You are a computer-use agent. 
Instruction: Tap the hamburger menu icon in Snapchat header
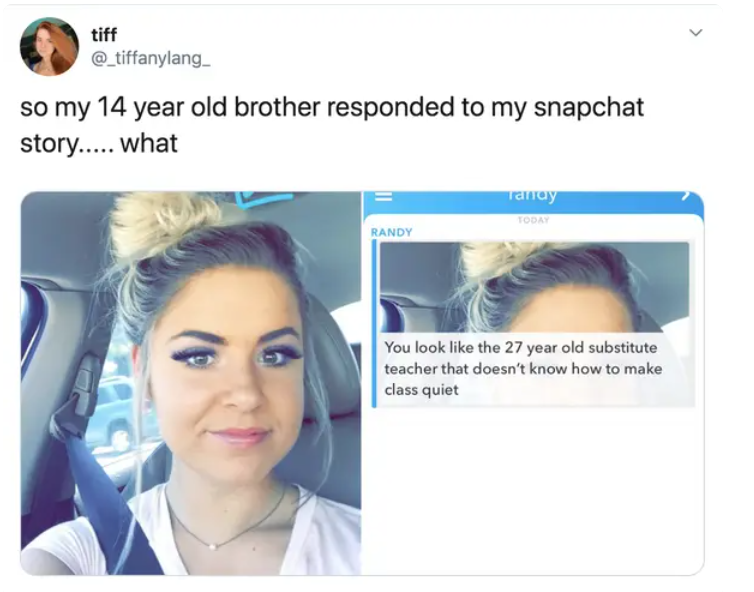(x=383, y=197)
